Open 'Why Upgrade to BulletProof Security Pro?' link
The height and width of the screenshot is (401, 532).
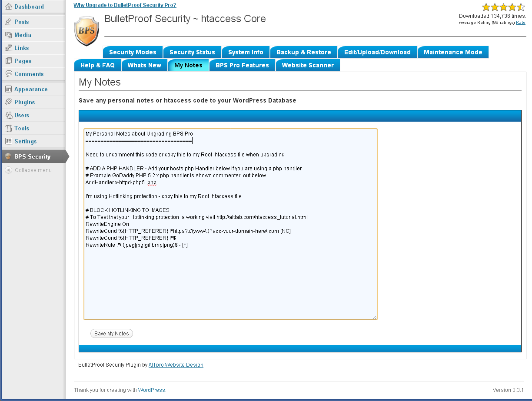pos(125,5)
